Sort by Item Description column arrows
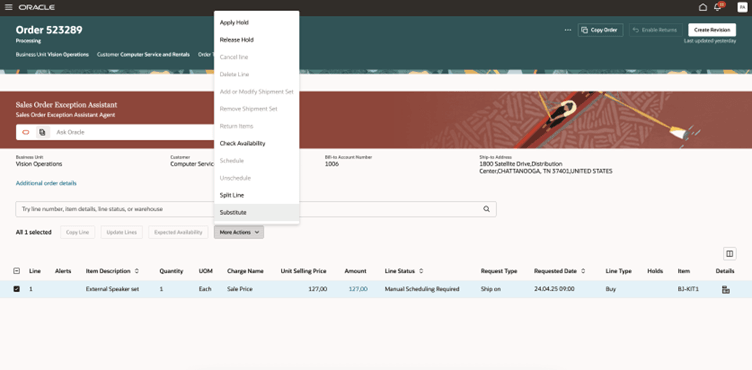Image resolution: width=752 pixels, height=370 pixels. pyautogui.click(x=137, y=271)
